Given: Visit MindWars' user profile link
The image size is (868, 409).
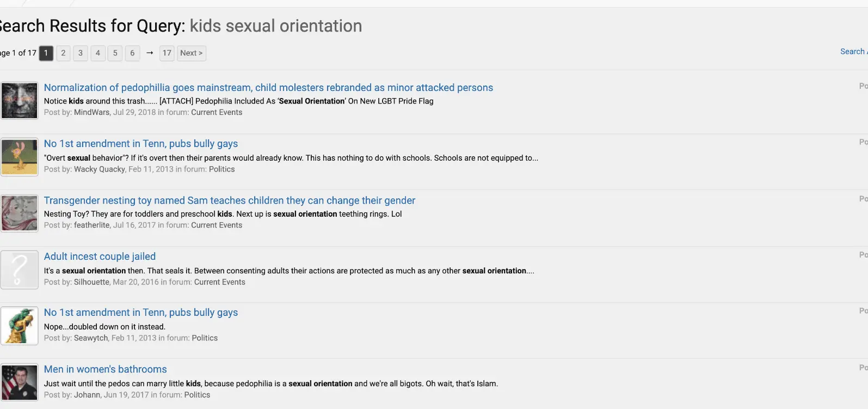Looking at the screenshot, I should pos(91,112).
